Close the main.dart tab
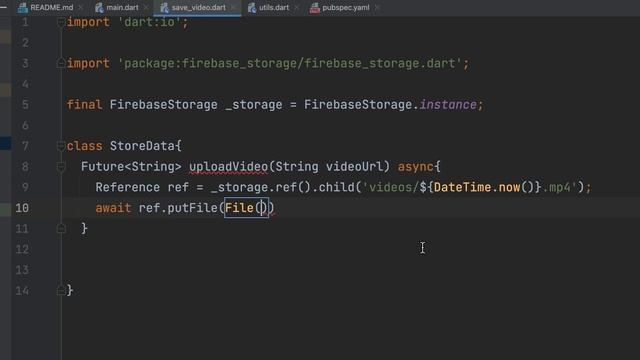 pyautogui.click(x=146, y=7)
